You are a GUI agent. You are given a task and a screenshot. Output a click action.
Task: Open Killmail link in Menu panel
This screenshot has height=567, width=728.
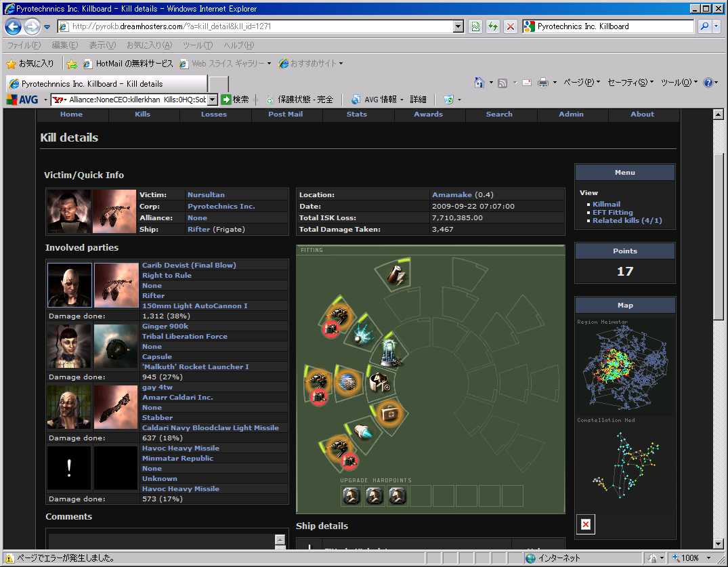click(606, 204)
